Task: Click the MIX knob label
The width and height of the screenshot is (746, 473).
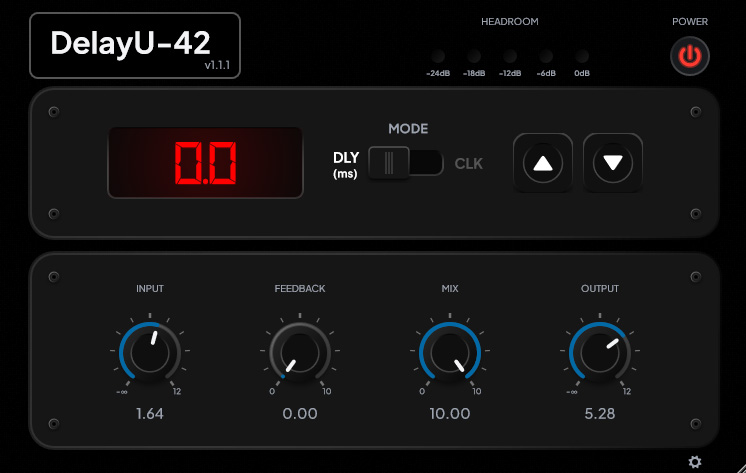Action: [x=450, y=288]
